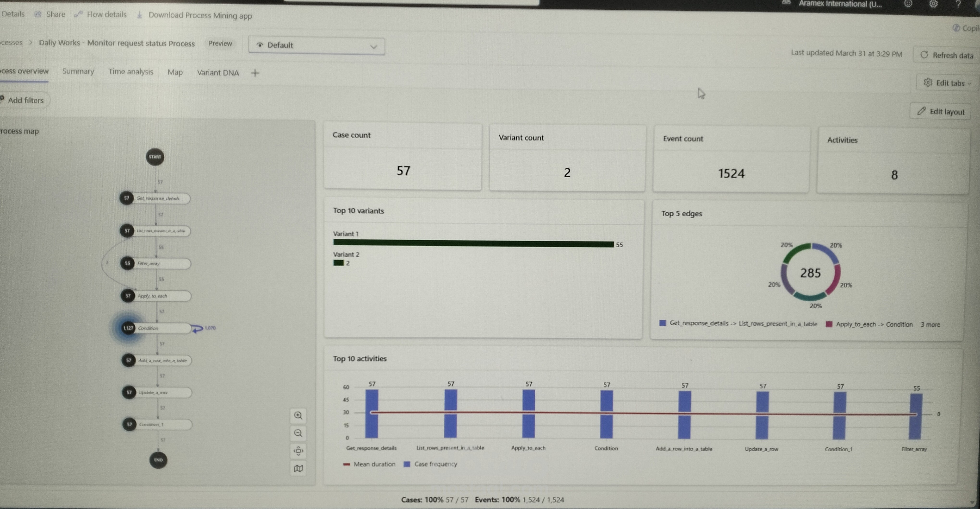Zoom in on the process map

point(298,415)
